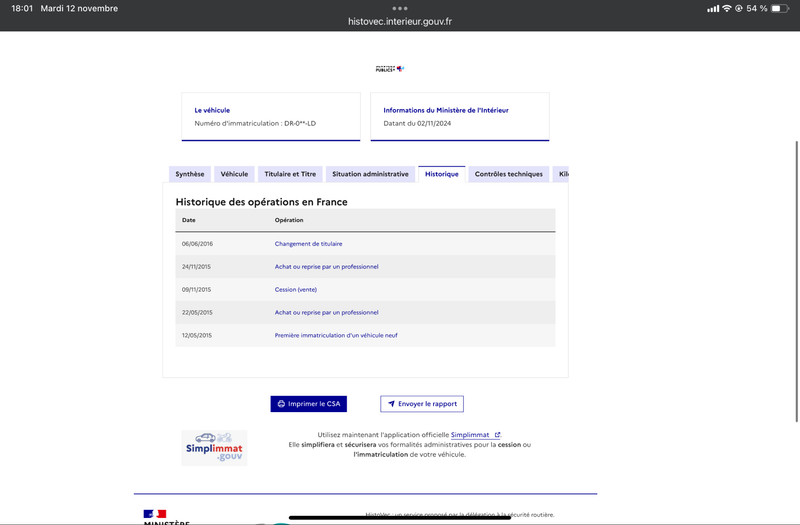Tap the three-dots multitasking icon at top
This screenshot has width=800, height=525.
click(x=400, y=8)
